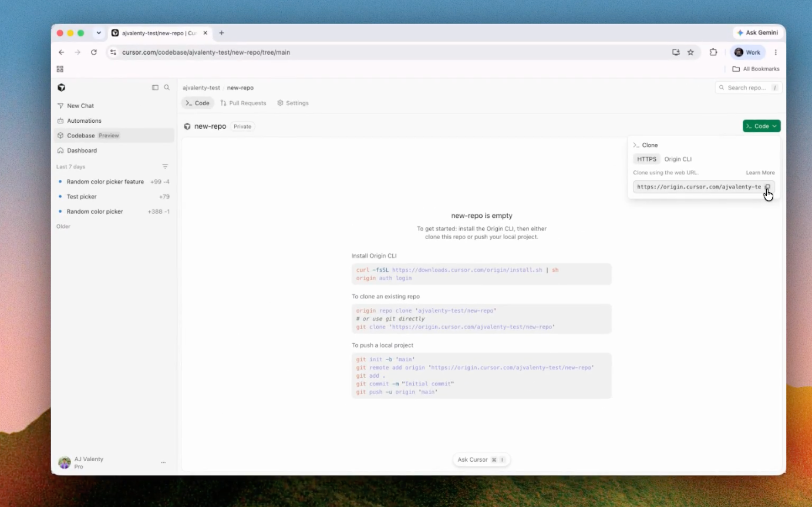Open the Random color picker chat with +388 -1
This screenshot has height=507, width=812.
pyautogui.click(x=113, y=211)
